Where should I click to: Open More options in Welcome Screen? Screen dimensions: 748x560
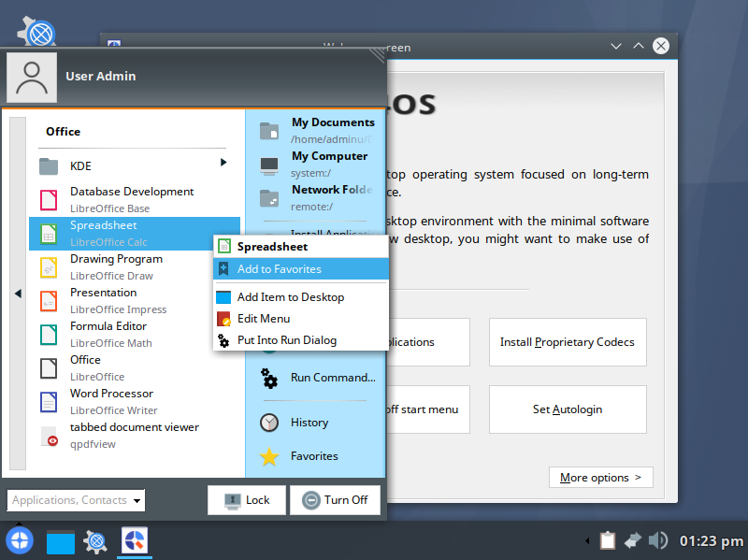(600, 478)
